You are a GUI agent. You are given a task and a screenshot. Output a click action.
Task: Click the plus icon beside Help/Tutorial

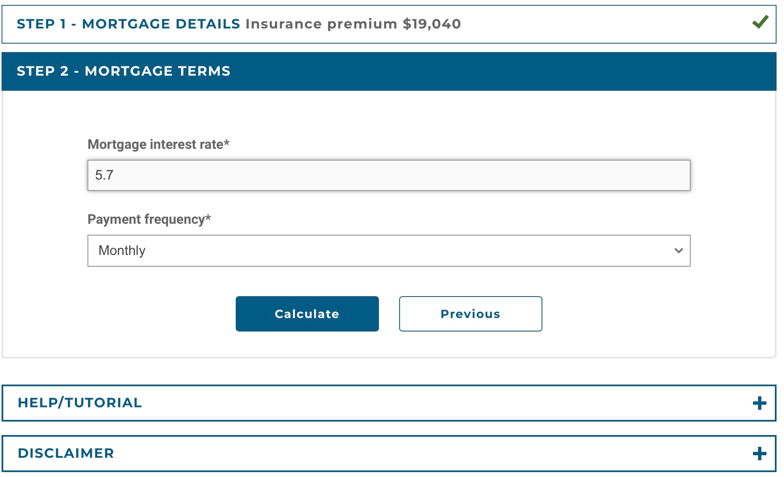pyautogui.click(x=759, y=403)
